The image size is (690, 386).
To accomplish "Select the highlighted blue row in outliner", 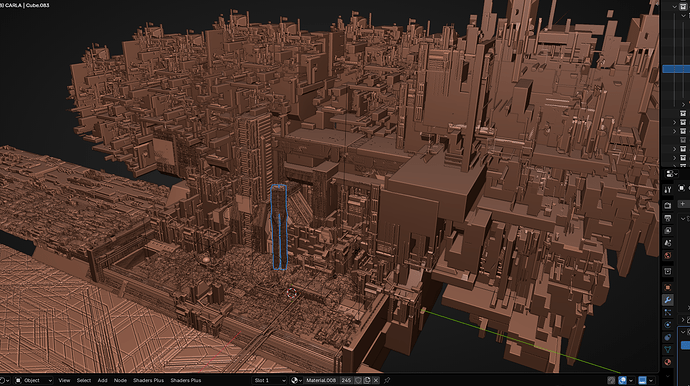I will click(x=676, y=69).
